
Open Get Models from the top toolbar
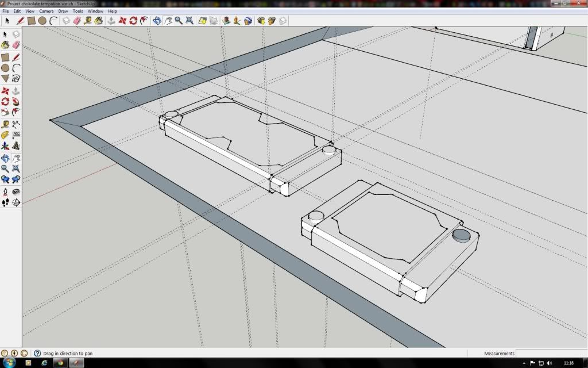coord(261,21)
